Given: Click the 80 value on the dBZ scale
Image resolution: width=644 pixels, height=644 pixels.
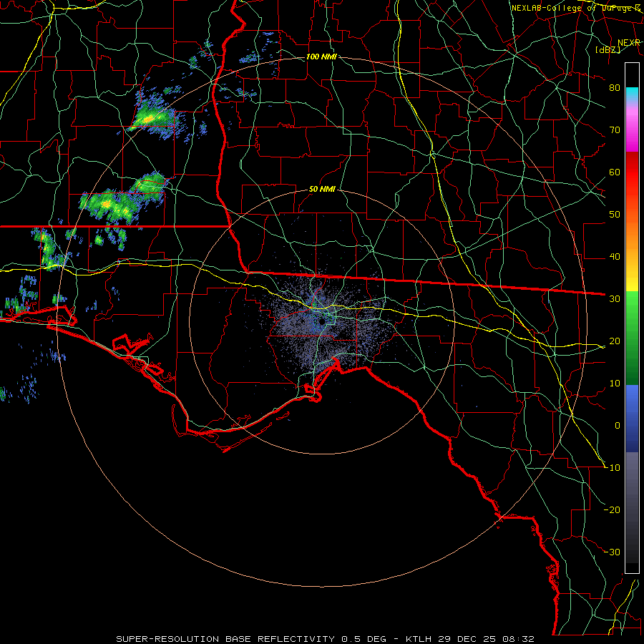Looking at the screenshot, I should coord(615,88).
